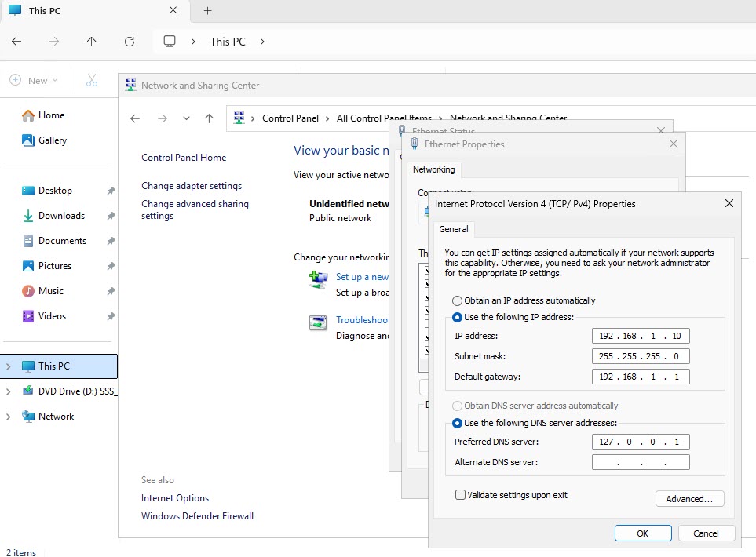Click File Explorer back arrow

pos(16,42)
